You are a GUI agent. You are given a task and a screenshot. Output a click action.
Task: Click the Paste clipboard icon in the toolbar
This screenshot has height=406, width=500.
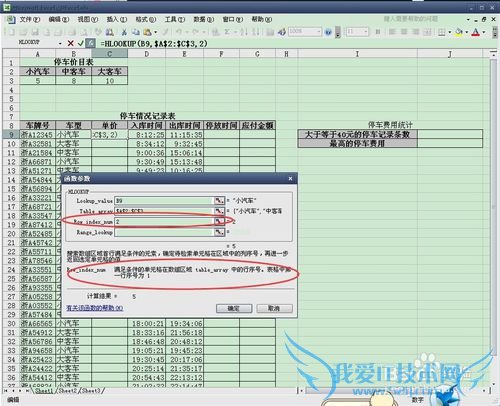147,32
